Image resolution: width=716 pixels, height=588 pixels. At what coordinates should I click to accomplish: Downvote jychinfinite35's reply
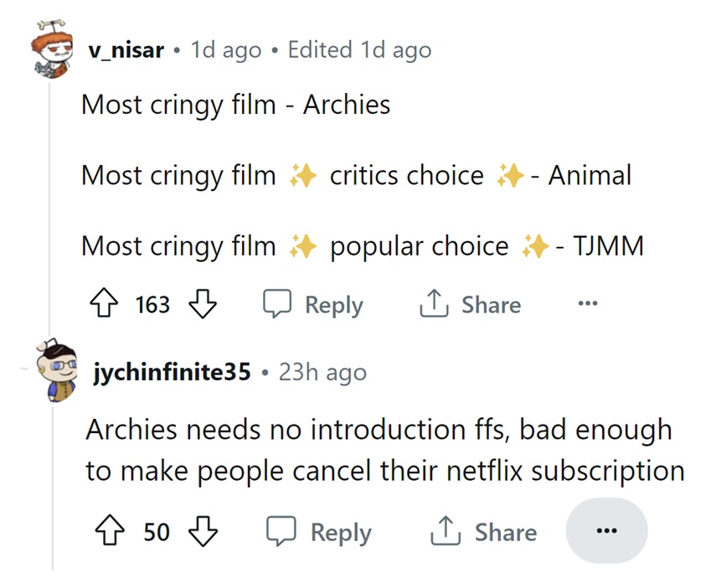tap(203, 532)
